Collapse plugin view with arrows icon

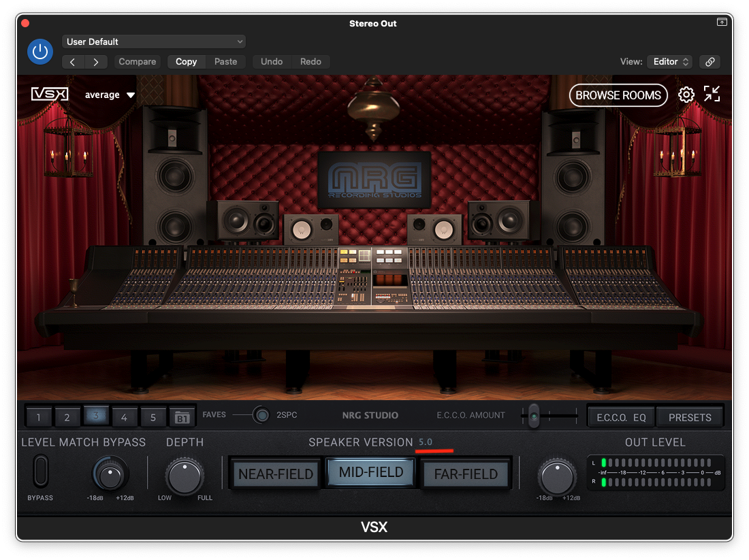point(712,94)
